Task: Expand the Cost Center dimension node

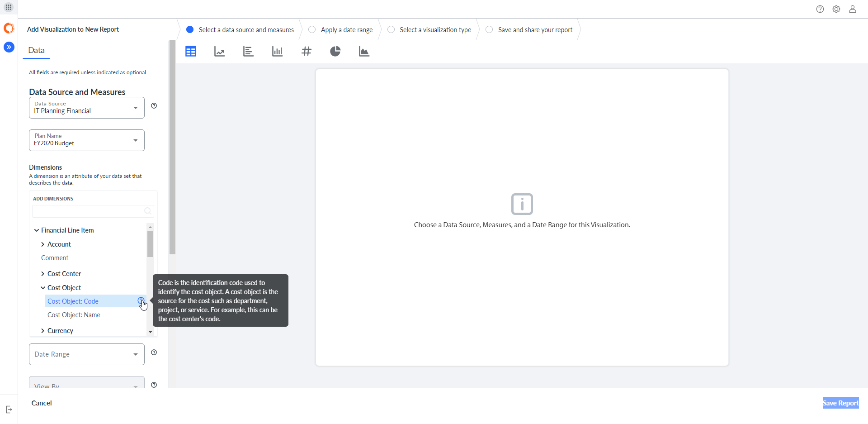Action: tap(43, 274)
